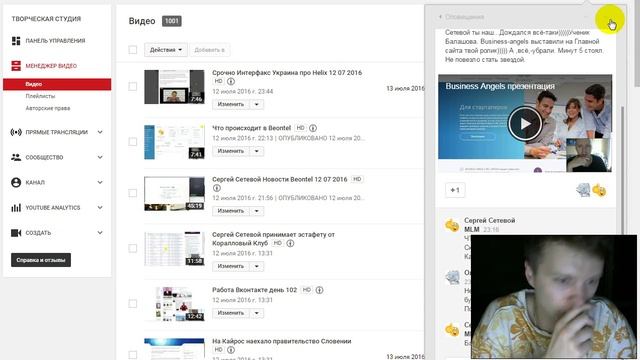
Task: Expand YouTube Analytics section chevron
Action: (x=100, y=208)
